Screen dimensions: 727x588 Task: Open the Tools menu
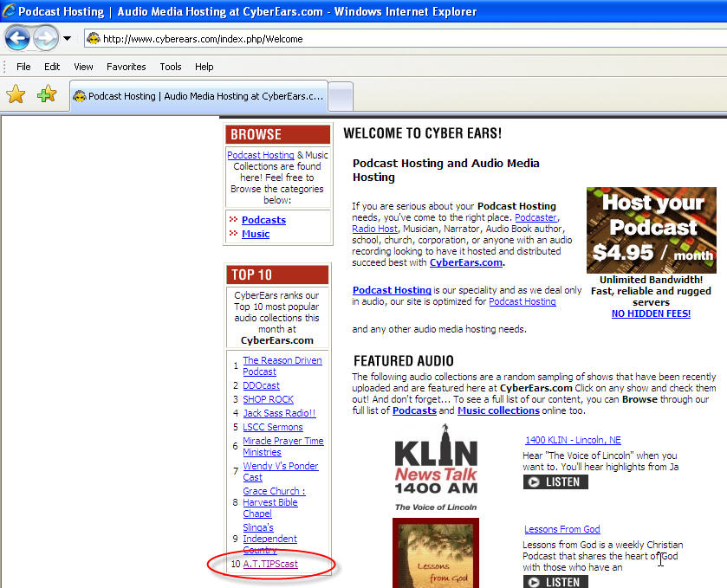tap(171, 67)
